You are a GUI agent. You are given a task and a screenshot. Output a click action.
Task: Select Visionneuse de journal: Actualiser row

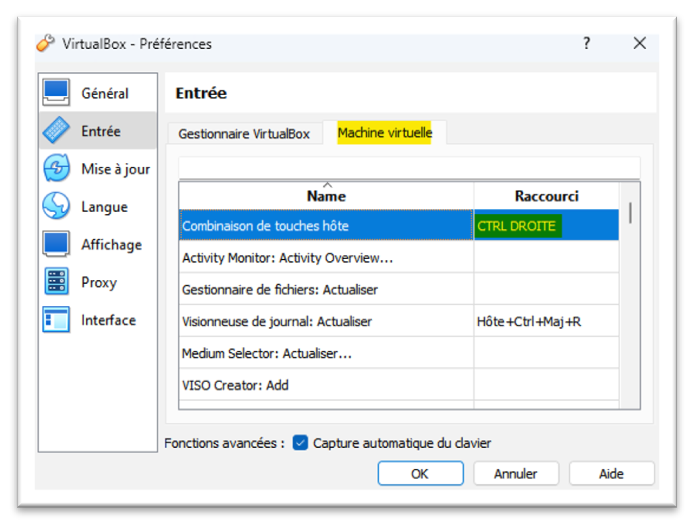[399, 321]
